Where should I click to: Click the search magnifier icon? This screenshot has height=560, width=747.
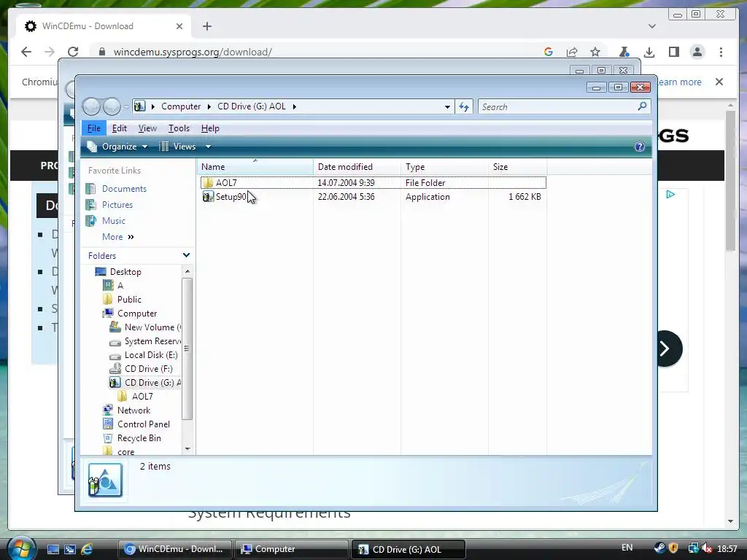[642, 106]
